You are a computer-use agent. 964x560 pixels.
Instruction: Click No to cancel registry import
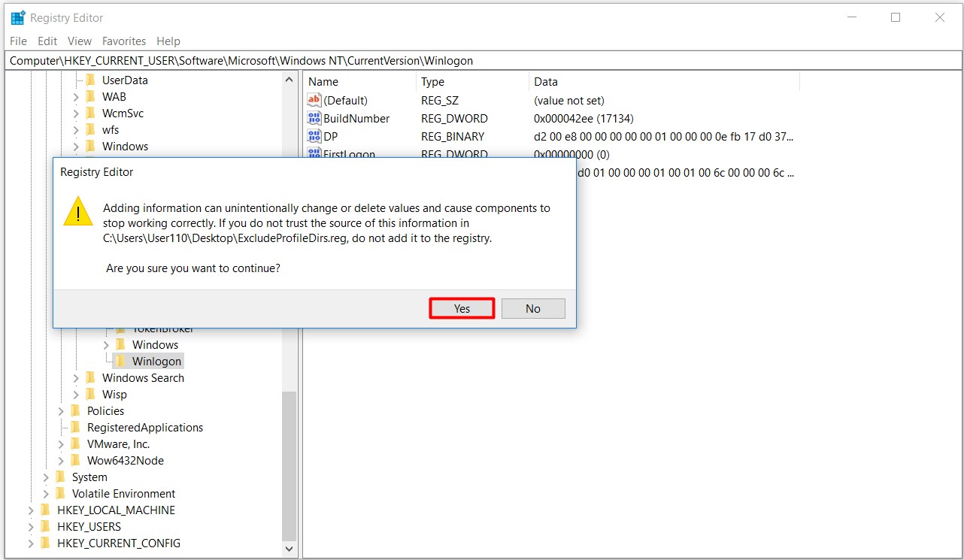pyautogui.click(x=532, y=308)
